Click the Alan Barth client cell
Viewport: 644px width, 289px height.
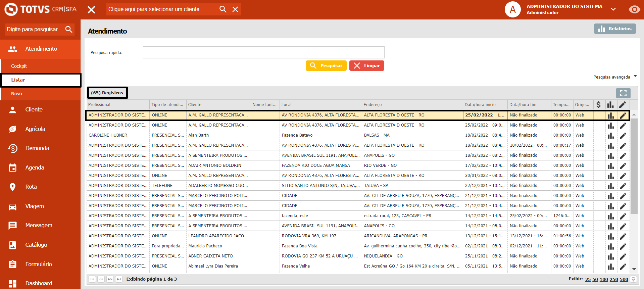pyautogui.click(x=218, y=135)
